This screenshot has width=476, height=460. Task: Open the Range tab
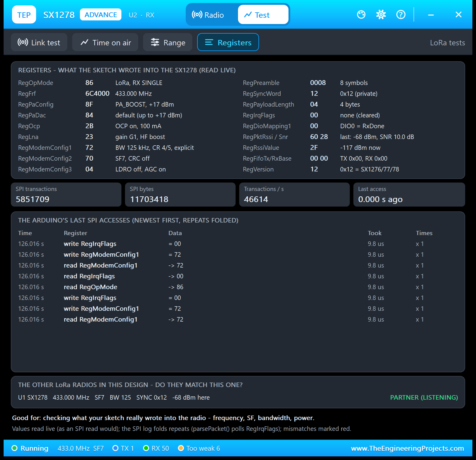[x=168, y=42]
